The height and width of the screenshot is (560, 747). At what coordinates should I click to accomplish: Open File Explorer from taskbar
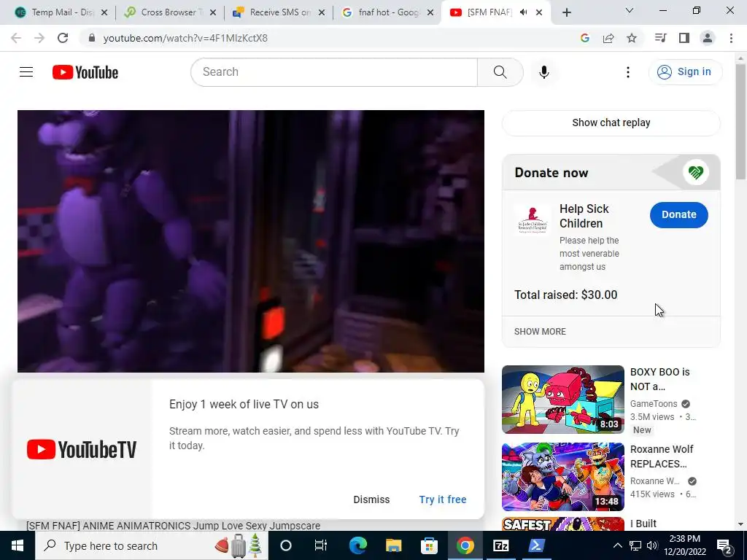(x=393, y=545)
